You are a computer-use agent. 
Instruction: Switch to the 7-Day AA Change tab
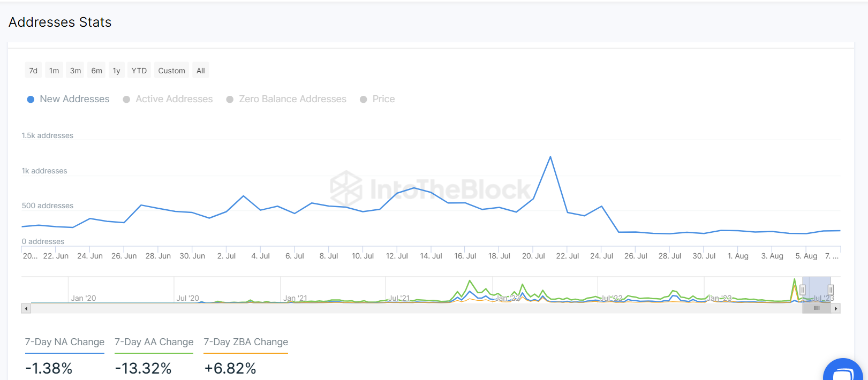pyautogui.click(x=154, y=342)
